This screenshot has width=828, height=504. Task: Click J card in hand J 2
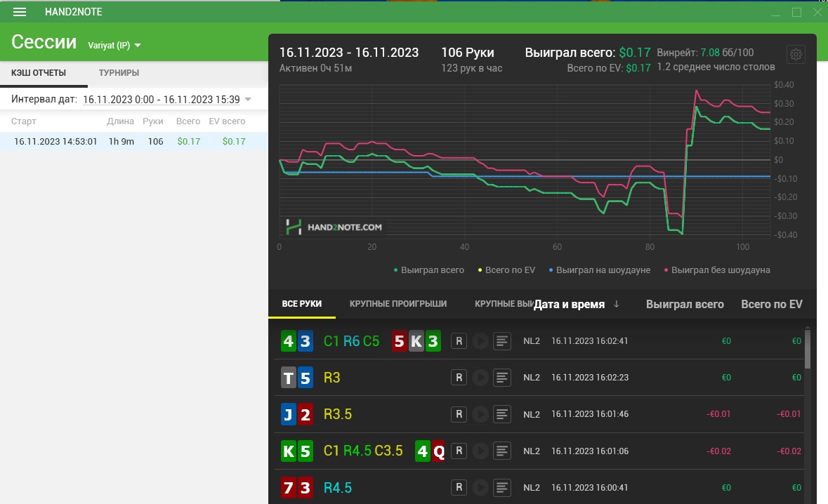[x=289, y=414]
